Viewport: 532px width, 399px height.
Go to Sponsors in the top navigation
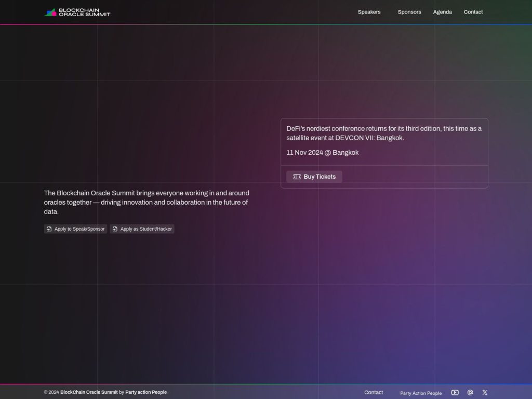pyautogui.click(x=409, y=12)
